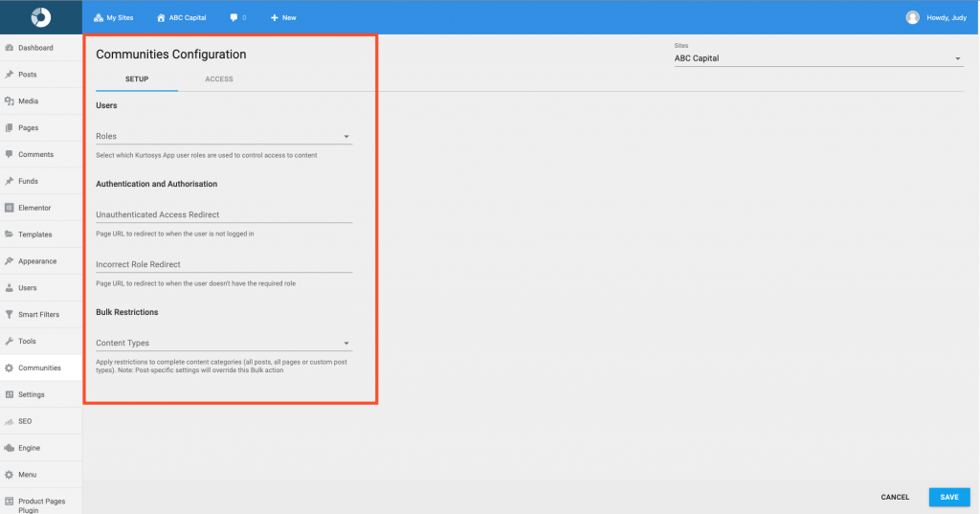
Task: Click the SAVE button
Action: click(949, 497)
